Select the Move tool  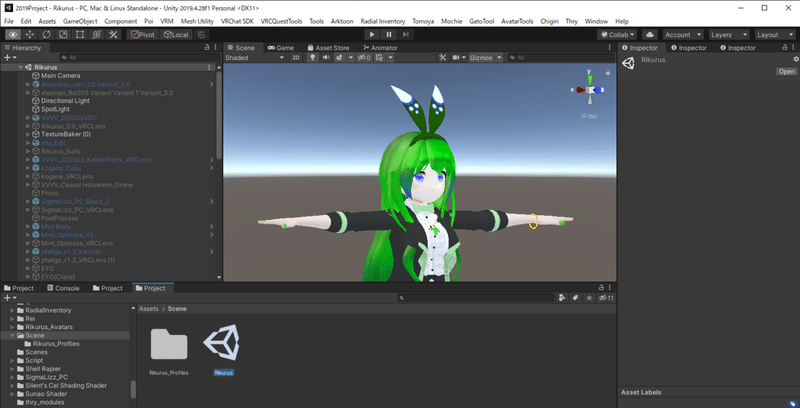pos(30,35)
